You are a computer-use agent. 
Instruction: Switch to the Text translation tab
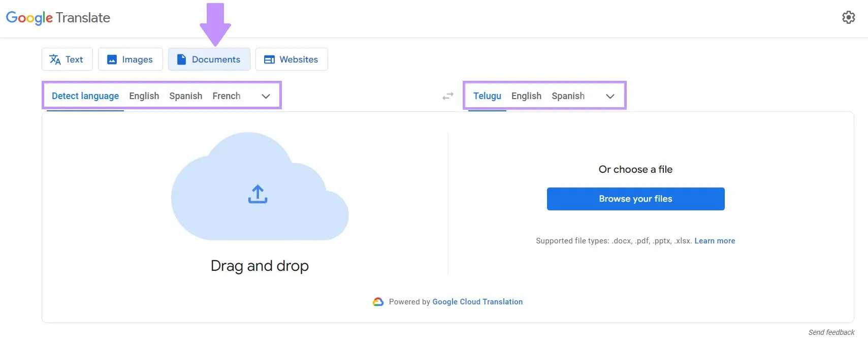pos(67,59)
